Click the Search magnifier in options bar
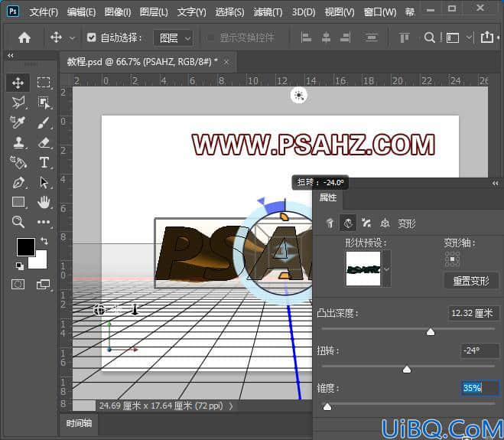The height and width of the screenshot is (440, 504). tap(429, 37)
